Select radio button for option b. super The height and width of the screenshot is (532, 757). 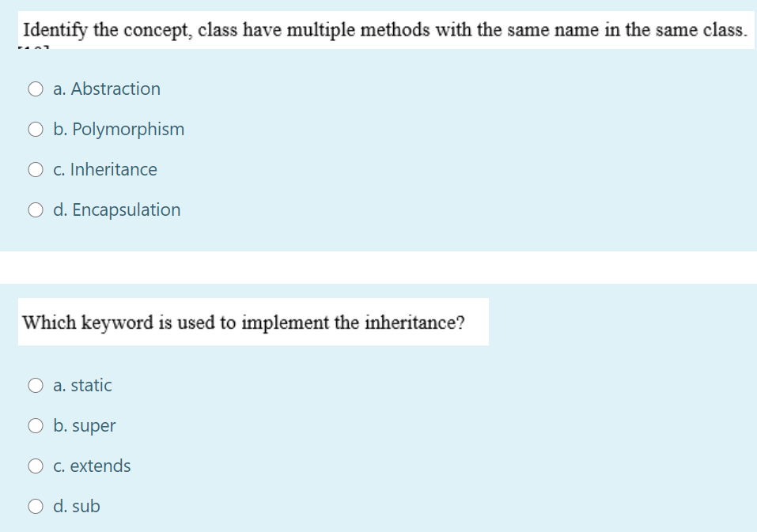pos(36,425)
